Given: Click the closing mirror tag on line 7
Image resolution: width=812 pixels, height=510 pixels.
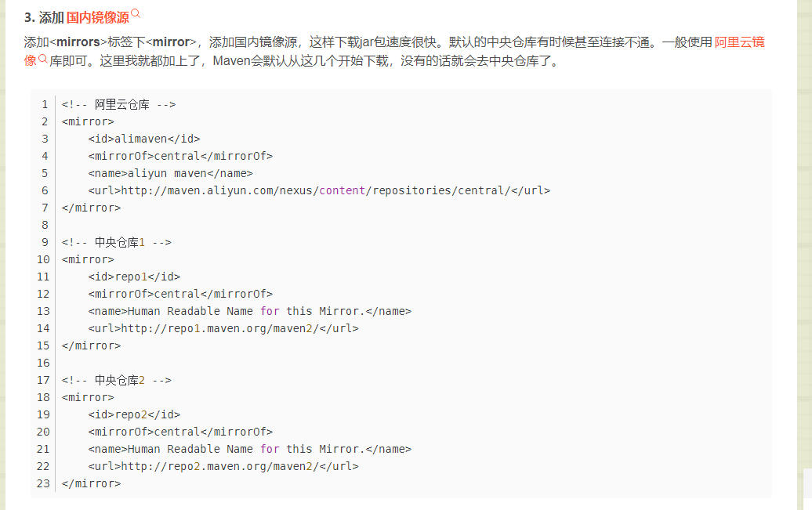Looking at the screenshot, I should (91, 208).
